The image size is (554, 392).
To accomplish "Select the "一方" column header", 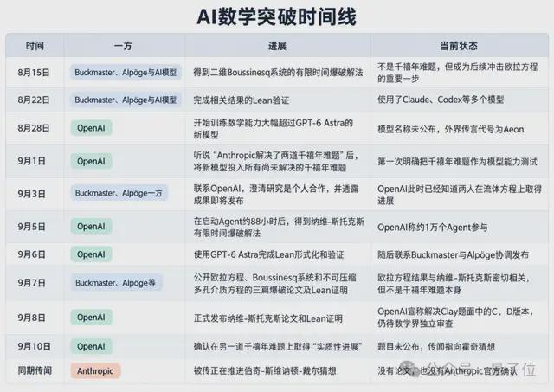I will (123, 46).
